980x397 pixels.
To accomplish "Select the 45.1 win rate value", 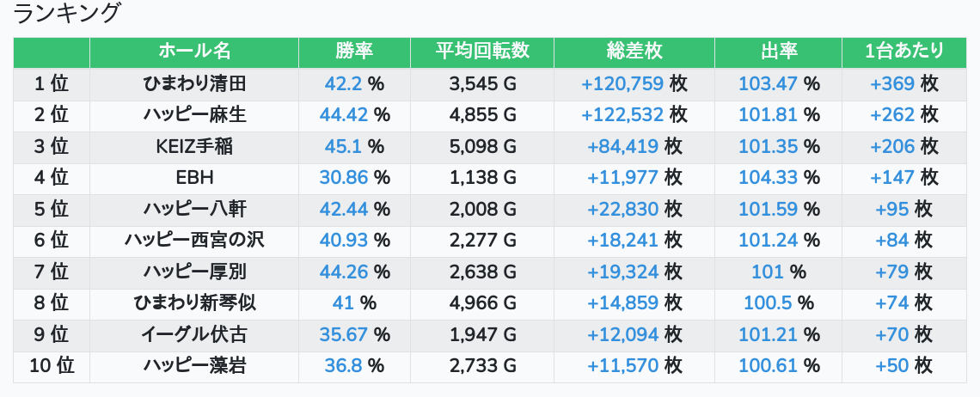I will click(344, 147).
